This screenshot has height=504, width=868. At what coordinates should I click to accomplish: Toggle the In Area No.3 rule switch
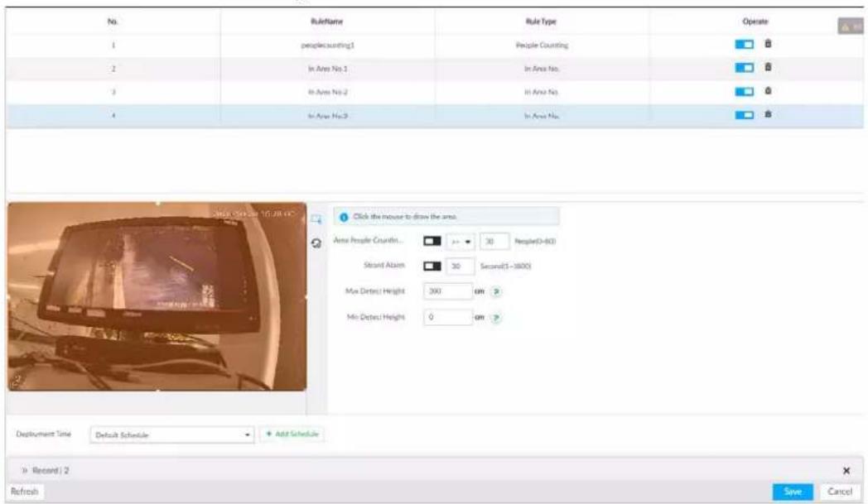(744, 115)
